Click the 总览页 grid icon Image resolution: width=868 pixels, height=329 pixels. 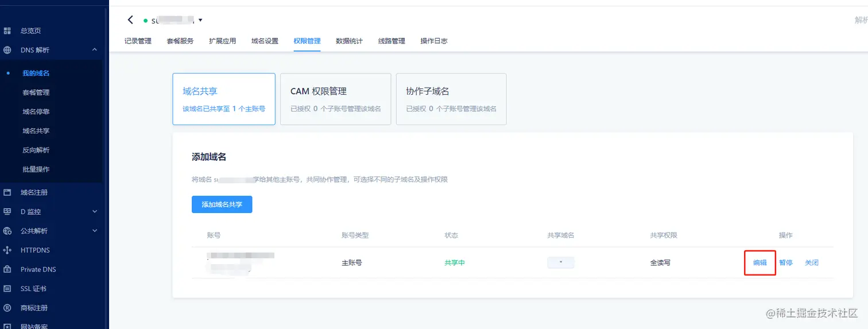[x=7, y=30]
